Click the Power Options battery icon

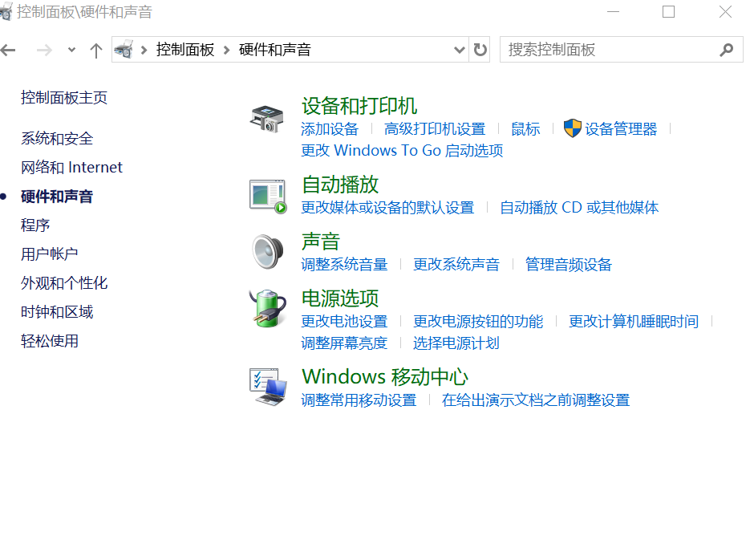(268, 308)
